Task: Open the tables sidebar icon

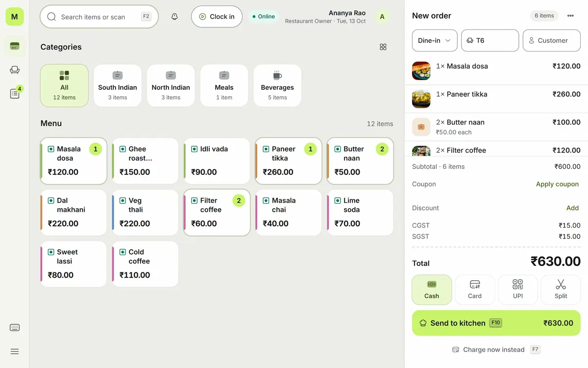Action: click(x=15, y=70)
